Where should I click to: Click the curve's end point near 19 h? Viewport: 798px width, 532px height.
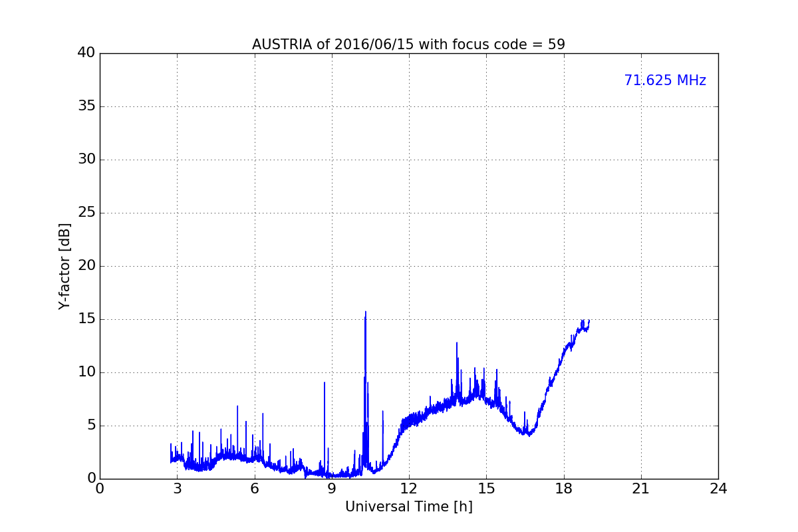tap(589, 321)
